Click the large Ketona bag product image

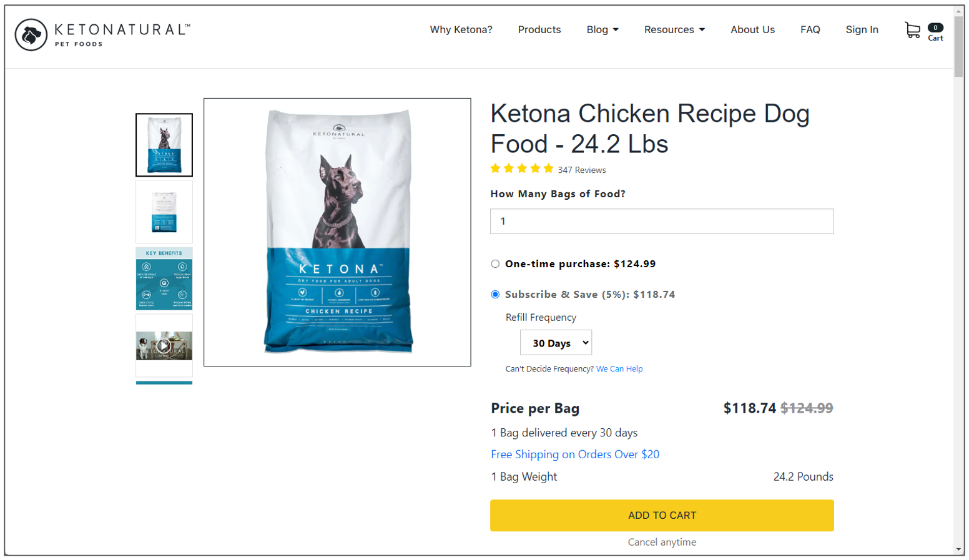click(x=337, y=232)
